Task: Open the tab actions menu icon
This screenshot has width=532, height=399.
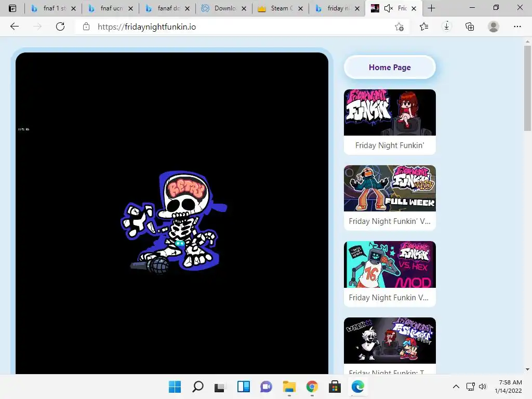Action: (x=12, y=8)
